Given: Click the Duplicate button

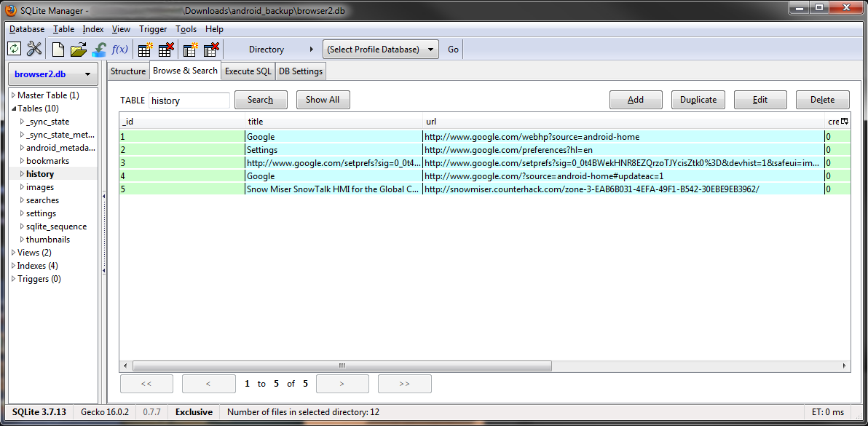Looking at the screenshot, I should pyautogui.click(x=698, y=100).
